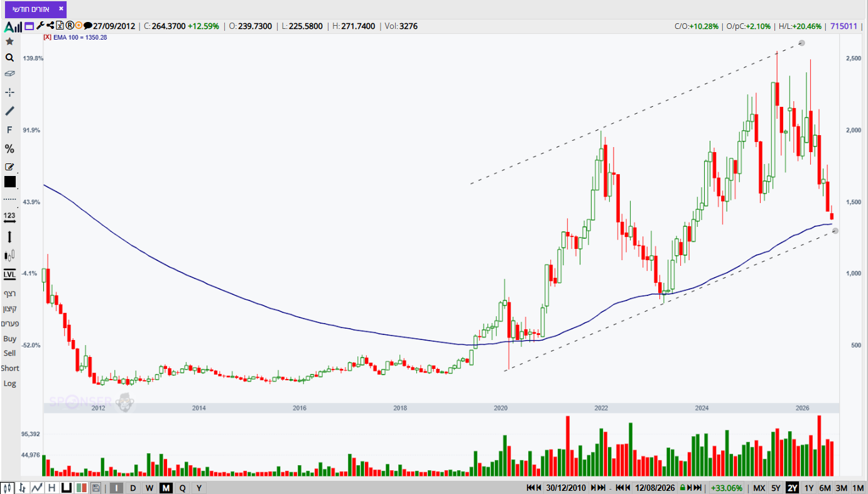The image size is (868, 494).
Task: Select the quarterly Q timeframe
Action: click(x=183, y=488)
